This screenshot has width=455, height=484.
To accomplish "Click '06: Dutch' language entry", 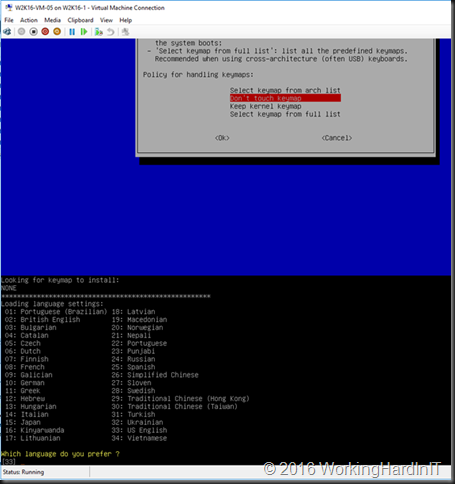I will [x=23, y=351].
